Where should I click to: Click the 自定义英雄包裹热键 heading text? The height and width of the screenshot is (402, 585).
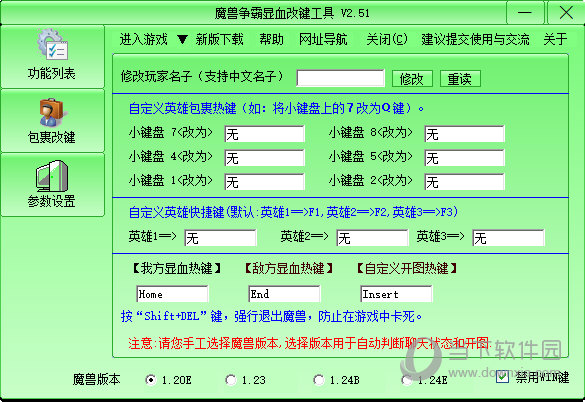(x=276, y=108)
